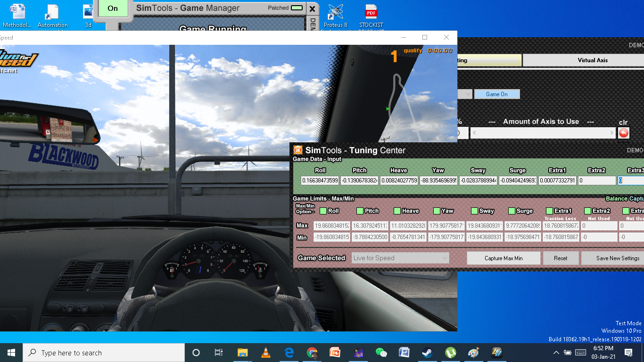Open the Windows Start menu
The width and height of the screenshot is (644, 362).
11,353
